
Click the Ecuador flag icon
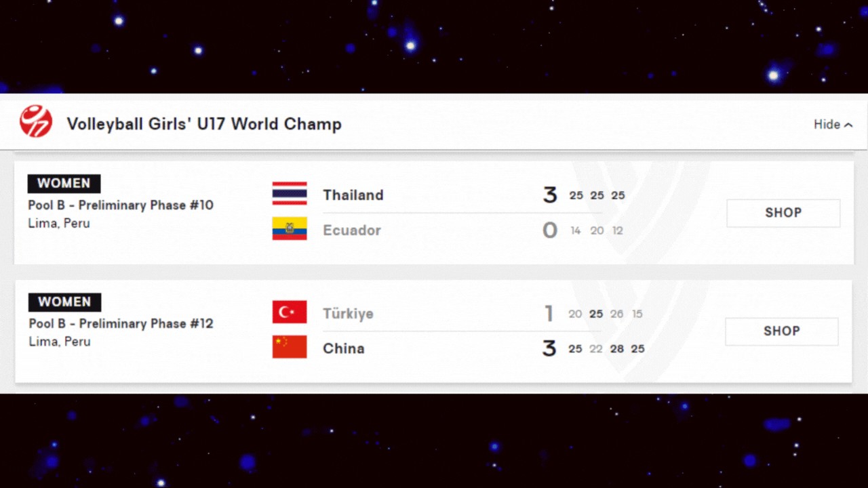point(290,228)
